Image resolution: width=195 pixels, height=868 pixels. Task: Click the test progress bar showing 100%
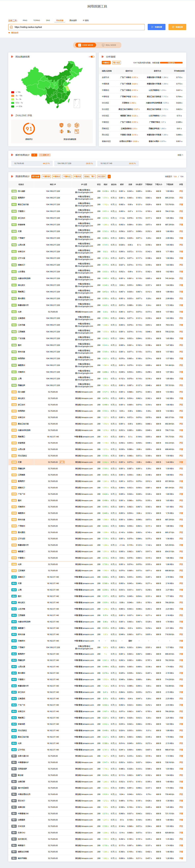point(171,63)
